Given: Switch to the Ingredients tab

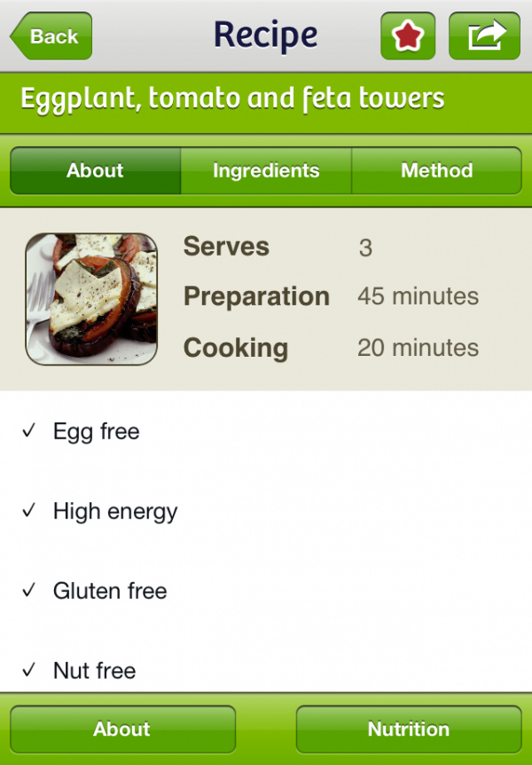Looking at the screenshot, I should tap(265, 170).
